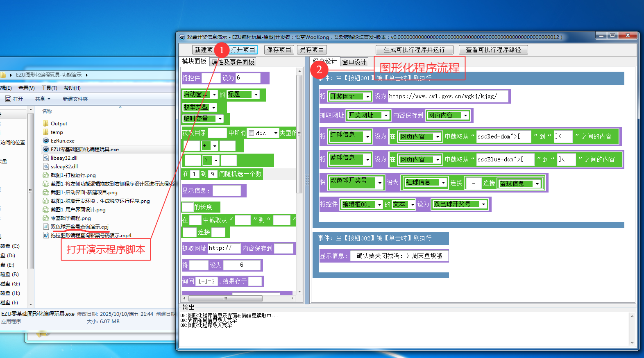Select drive (G:) in navigation pane
644x358 pixels.
[10, 283]
